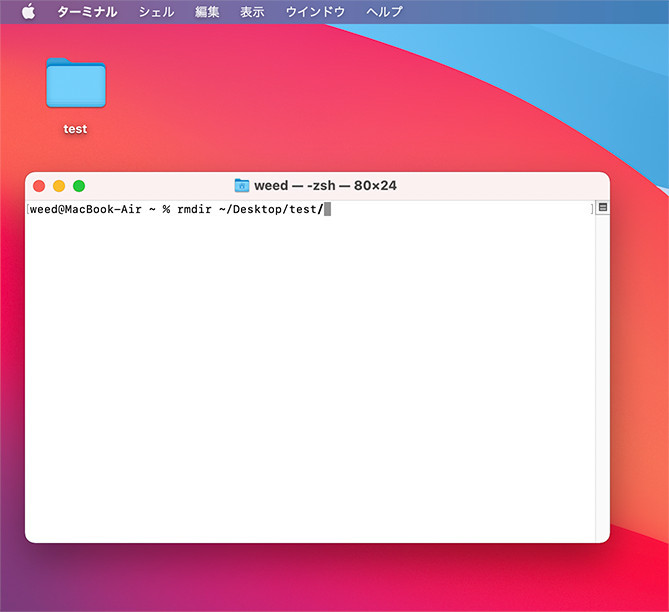Open the ターミナル application menu
Screen dimensions: 669x612
87,12
